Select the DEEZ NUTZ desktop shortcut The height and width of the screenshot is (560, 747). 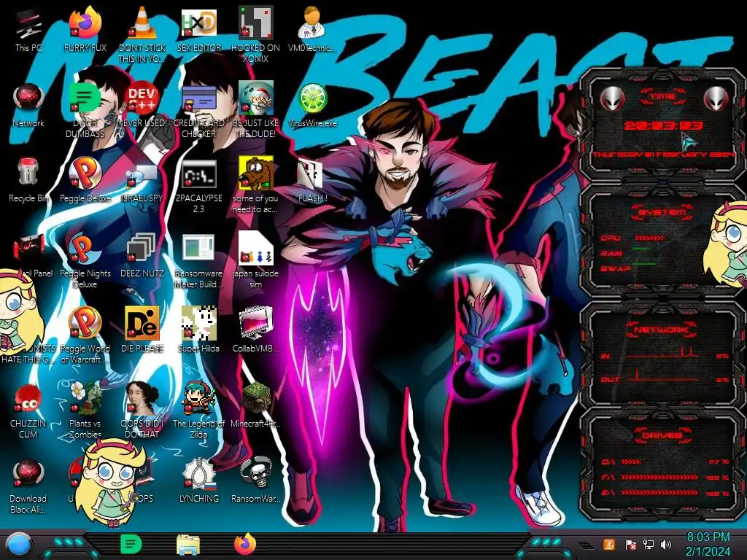(x=142, y=255)
